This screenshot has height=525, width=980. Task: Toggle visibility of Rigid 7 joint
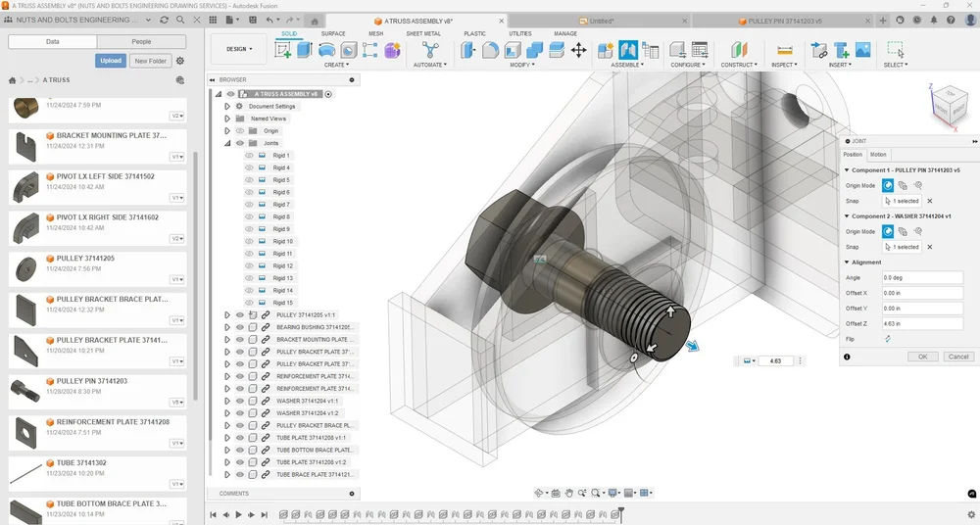point(249,205)
